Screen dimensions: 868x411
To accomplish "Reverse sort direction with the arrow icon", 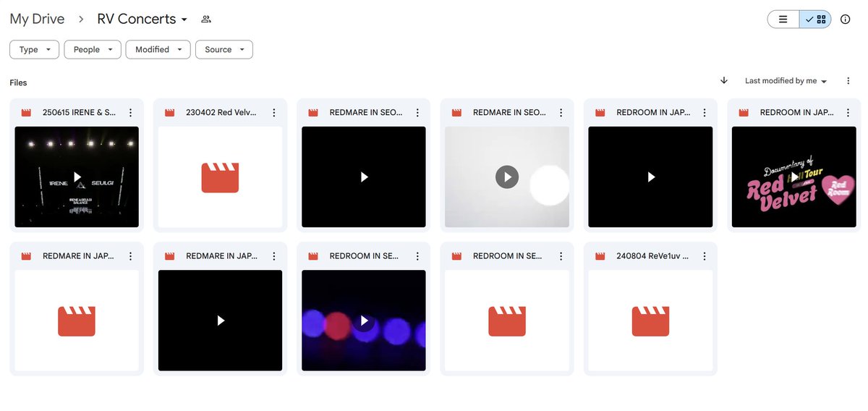I will pyautogui.click(x=724, y=80).
